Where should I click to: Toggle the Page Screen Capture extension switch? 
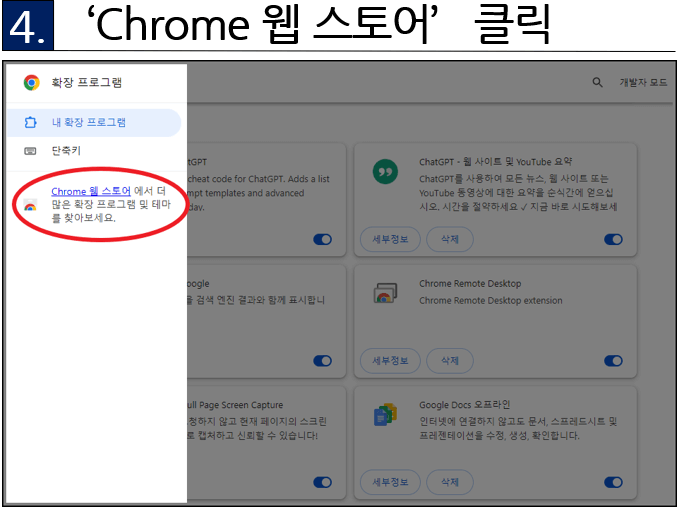[323, 483]
